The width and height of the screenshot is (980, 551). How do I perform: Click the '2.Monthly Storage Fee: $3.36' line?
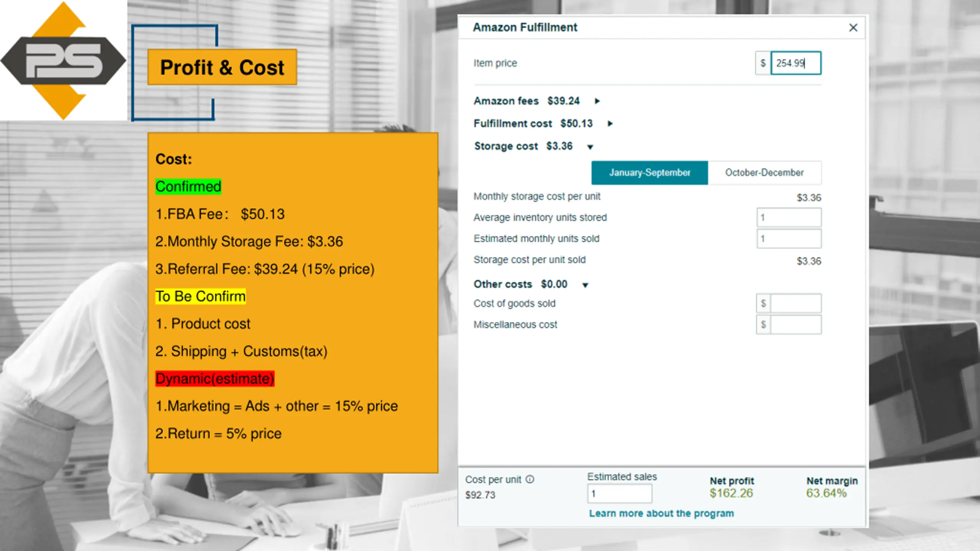pyautogui.click(x=249, y=241)
